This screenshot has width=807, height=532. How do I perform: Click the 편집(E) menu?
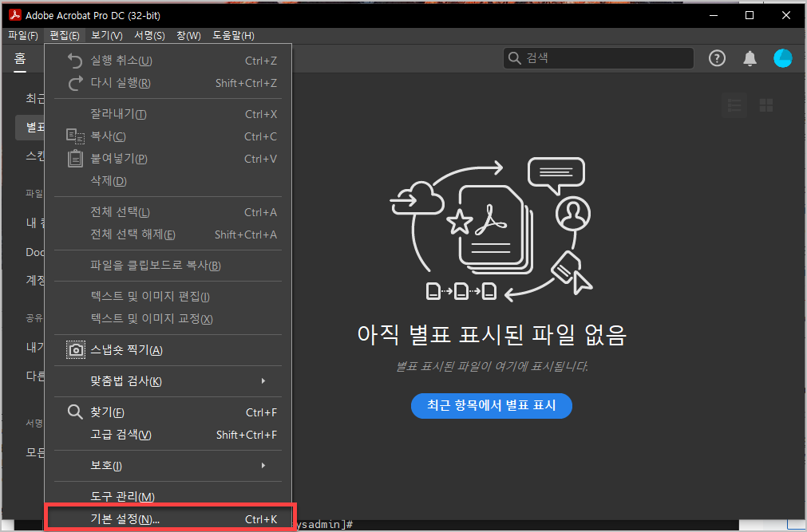(x=65, y=36)
